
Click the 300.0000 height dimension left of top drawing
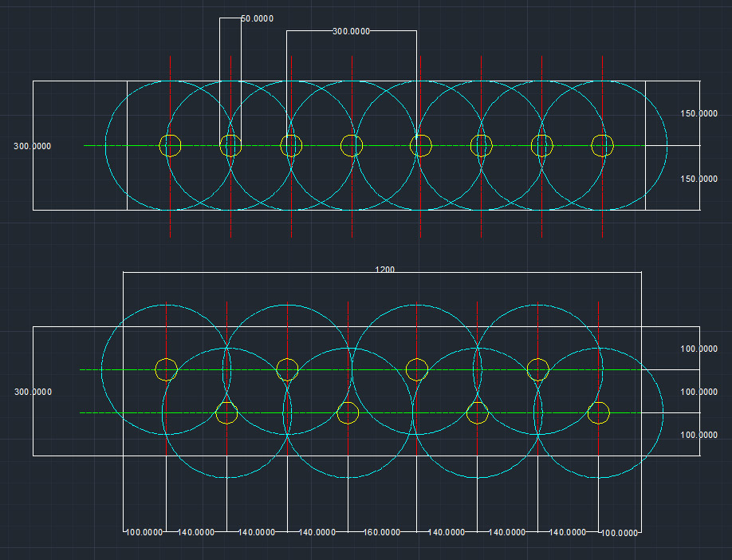tap(32, 146)
